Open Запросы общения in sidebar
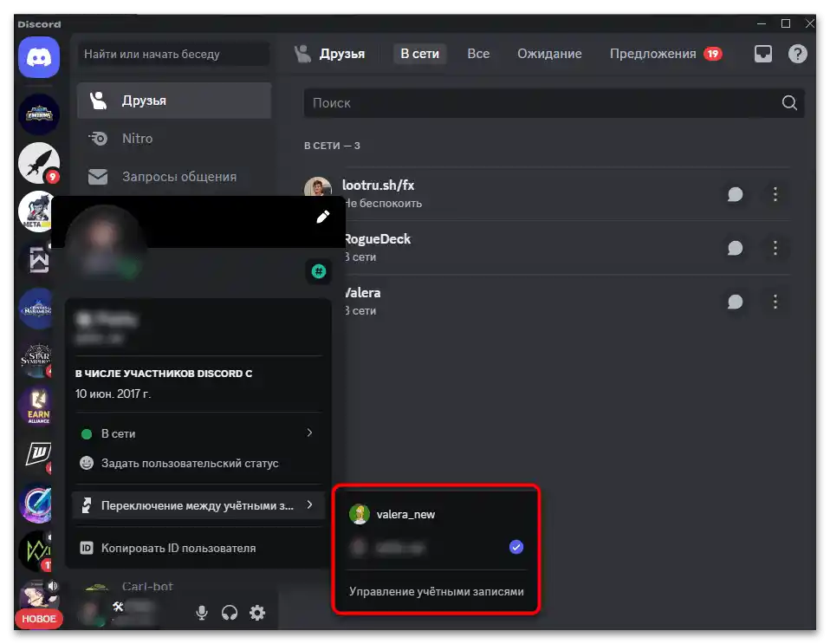The height and width of the screenshot is (644, 830). pos(174,177)
